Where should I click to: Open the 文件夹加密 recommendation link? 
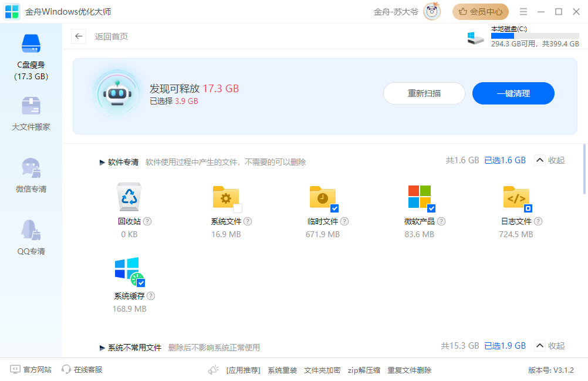pos(322,370)
